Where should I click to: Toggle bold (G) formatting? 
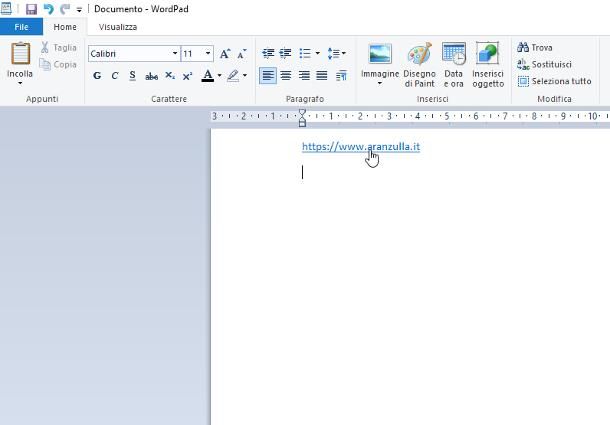pyautogui.click(x=97, y=76)
